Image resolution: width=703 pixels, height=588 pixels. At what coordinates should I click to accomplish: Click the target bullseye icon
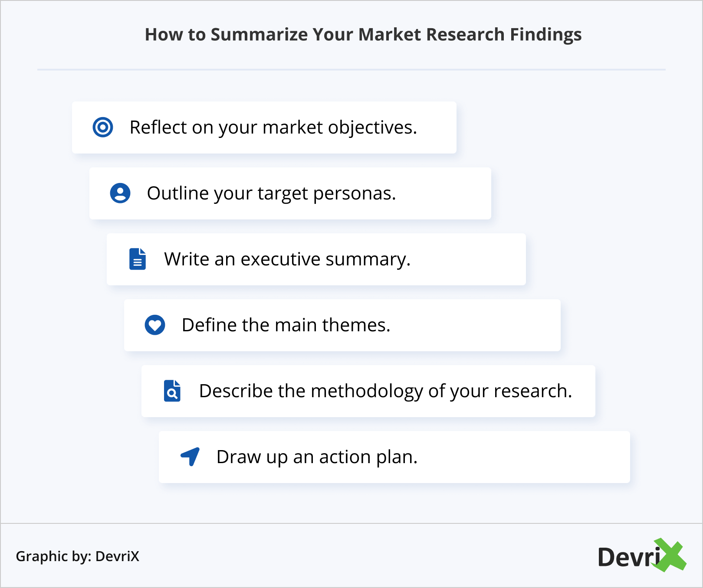103,127
